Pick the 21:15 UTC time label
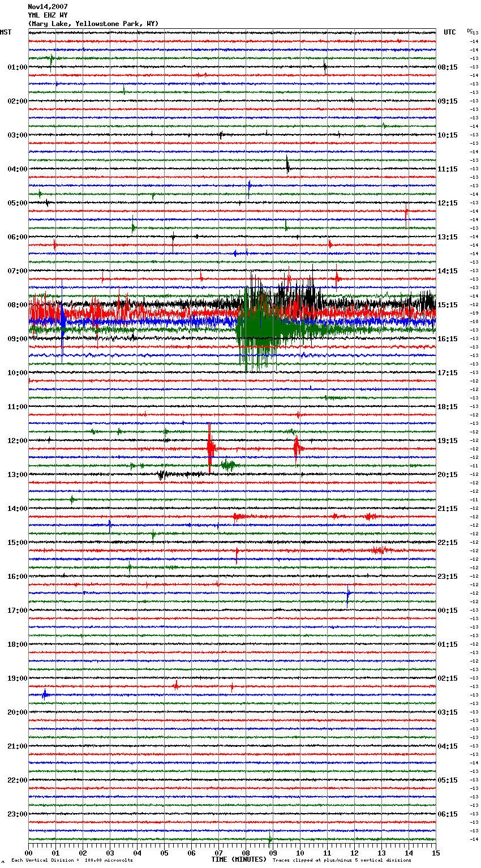The image size is (481, 868). 448,509
